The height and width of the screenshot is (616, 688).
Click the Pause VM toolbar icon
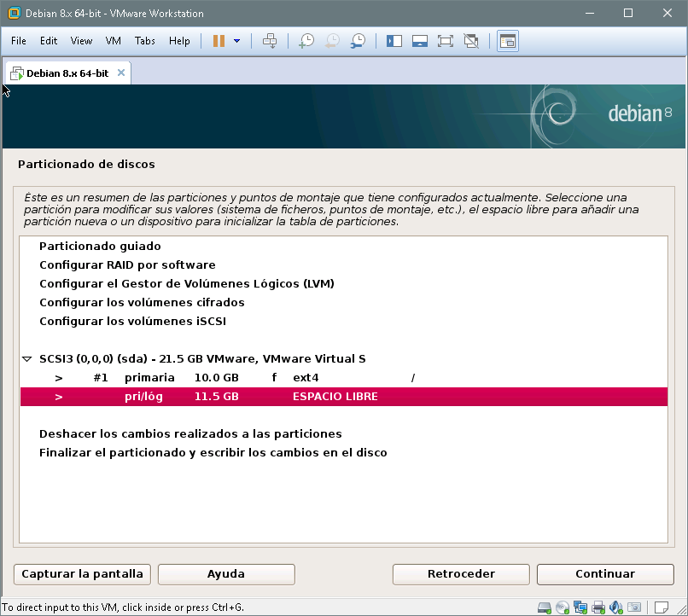tap(219, 41)
